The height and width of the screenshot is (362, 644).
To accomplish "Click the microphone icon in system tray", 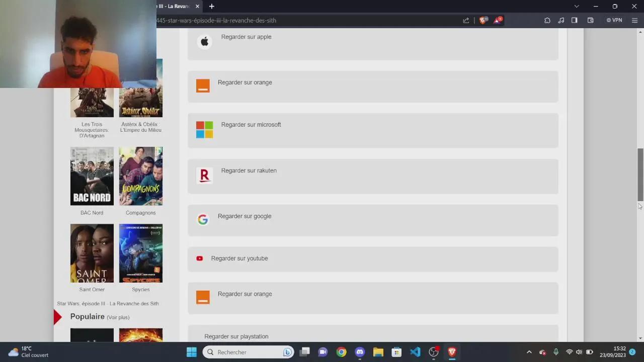I will (556, 352).
